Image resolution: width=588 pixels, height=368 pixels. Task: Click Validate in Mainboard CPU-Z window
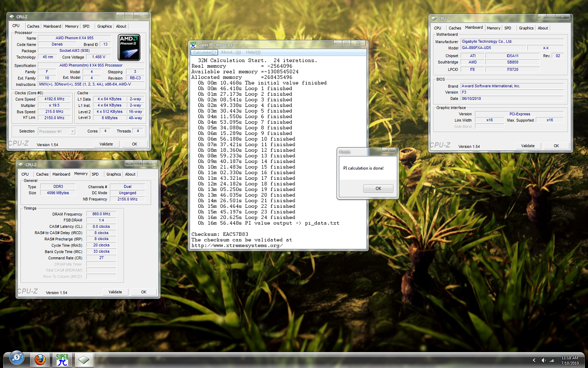[528, 146]
